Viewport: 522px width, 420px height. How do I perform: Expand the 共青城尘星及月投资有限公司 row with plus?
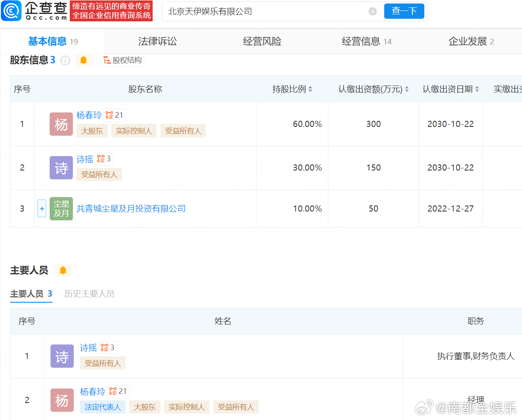coord(42,208)
